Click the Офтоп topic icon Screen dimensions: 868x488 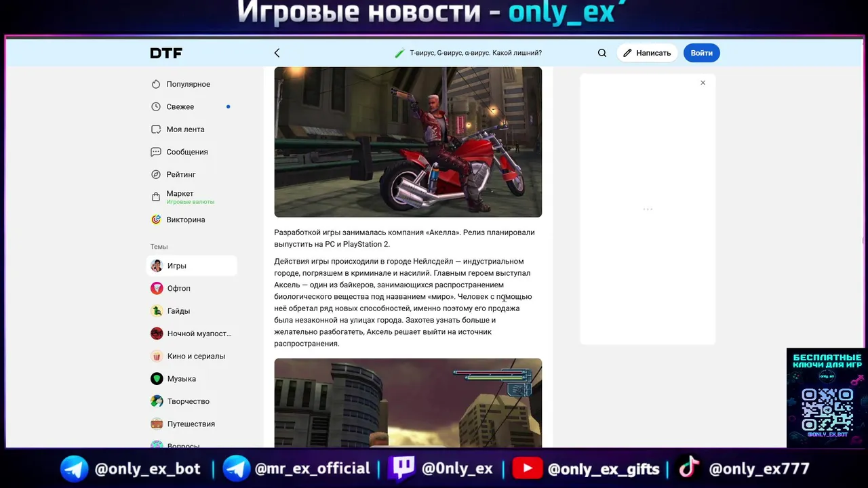click(x=157, y=288)
